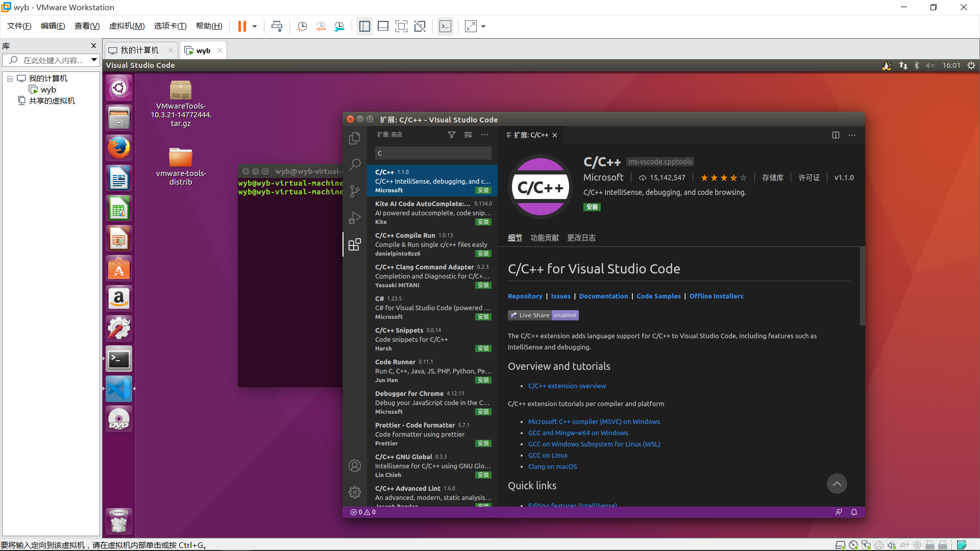Click the green 安装 button for C/C++

pos(592,207)
